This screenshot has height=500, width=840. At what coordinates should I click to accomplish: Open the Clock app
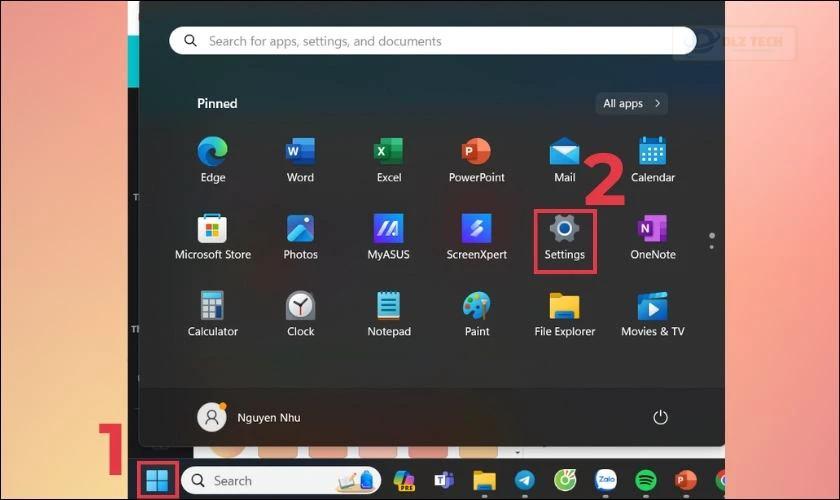pyautogui.click(x=300, y=314)
